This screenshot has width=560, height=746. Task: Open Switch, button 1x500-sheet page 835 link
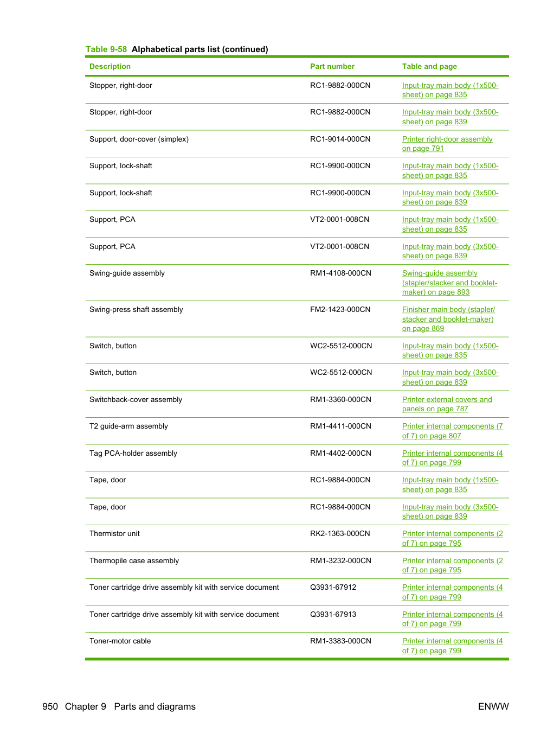450,350
